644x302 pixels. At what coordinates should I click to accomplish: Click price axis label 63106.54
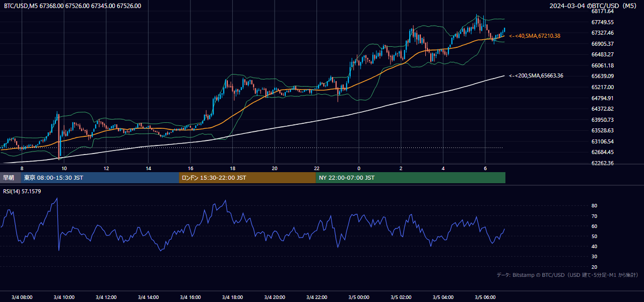(x=602, y=141)
